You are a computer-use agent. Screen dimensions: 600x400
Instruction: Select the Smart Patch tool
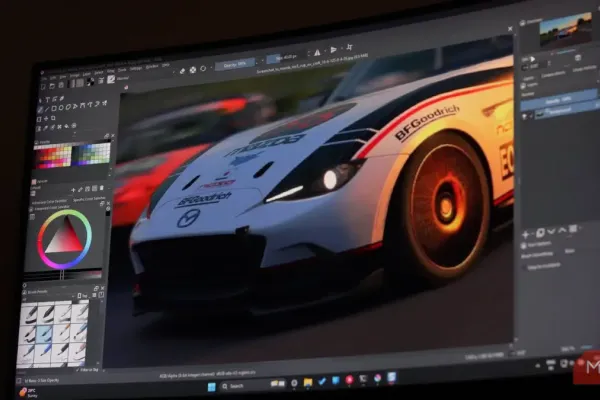(x=59, y=127)
